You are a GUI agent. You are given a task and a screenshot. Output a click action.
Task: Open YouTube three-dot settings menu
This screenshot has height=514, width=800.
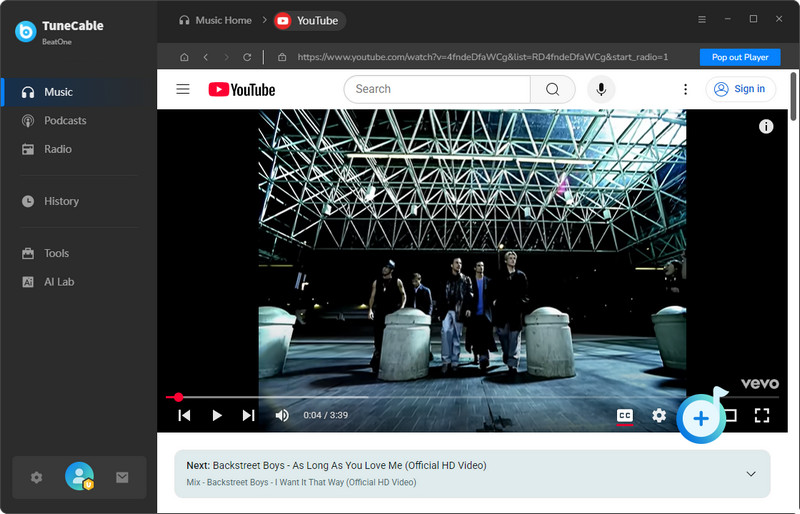pos(685,89)
